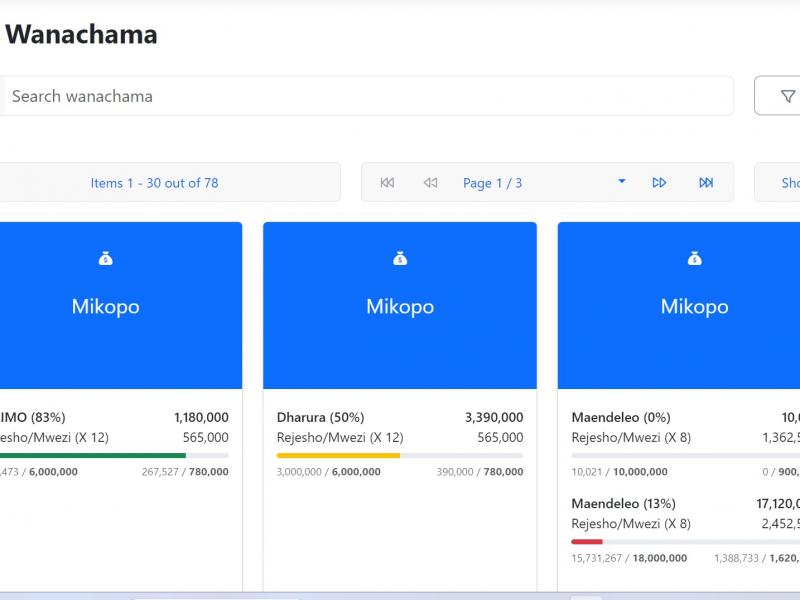Select the Maendeleo (0%) loan label
Viewport: 800px width, 600px height.
(x=621, y=417)
